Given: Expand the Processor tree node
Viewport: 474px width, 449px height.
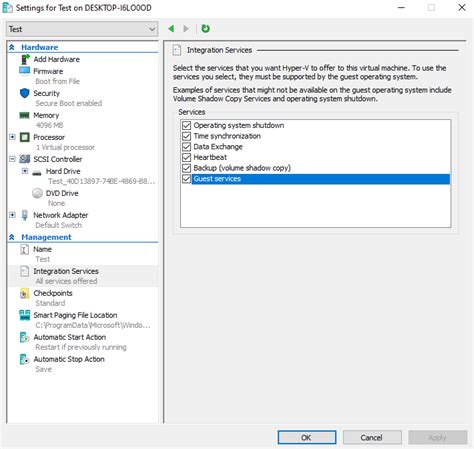Looking at the screenshot, I should point(12,137).
